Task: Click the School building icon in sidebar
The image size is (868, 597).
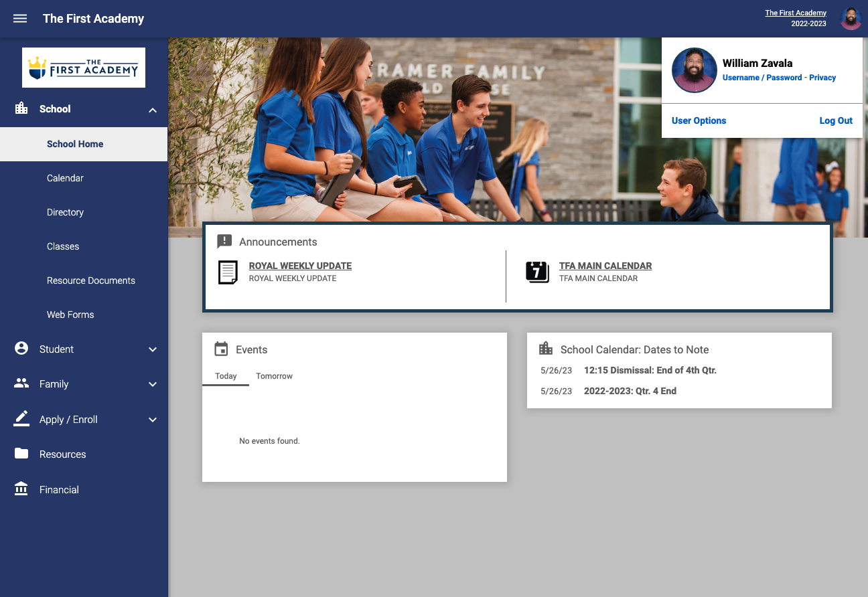Action: click(x=21, y=108)
